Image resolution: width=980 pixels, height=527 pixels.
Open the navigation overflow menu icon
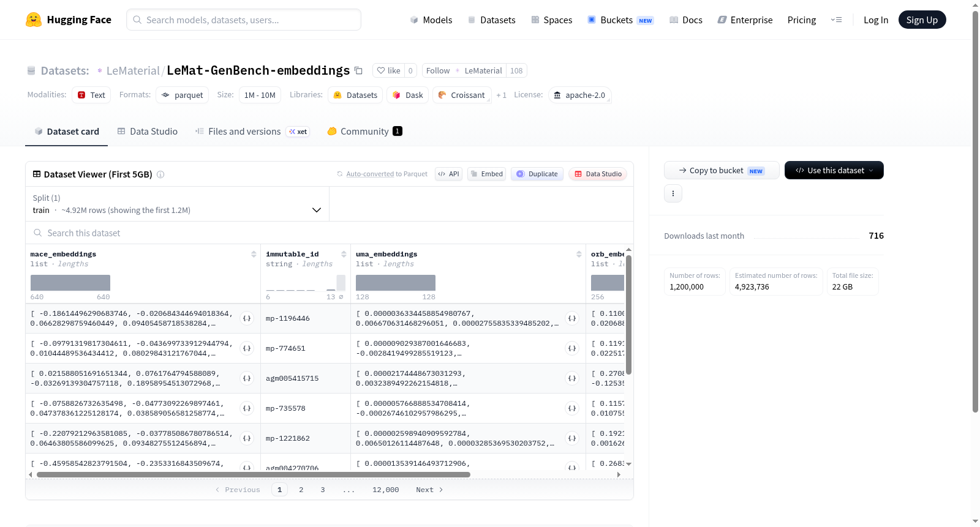pyautogui.click(x=836, y=20)
